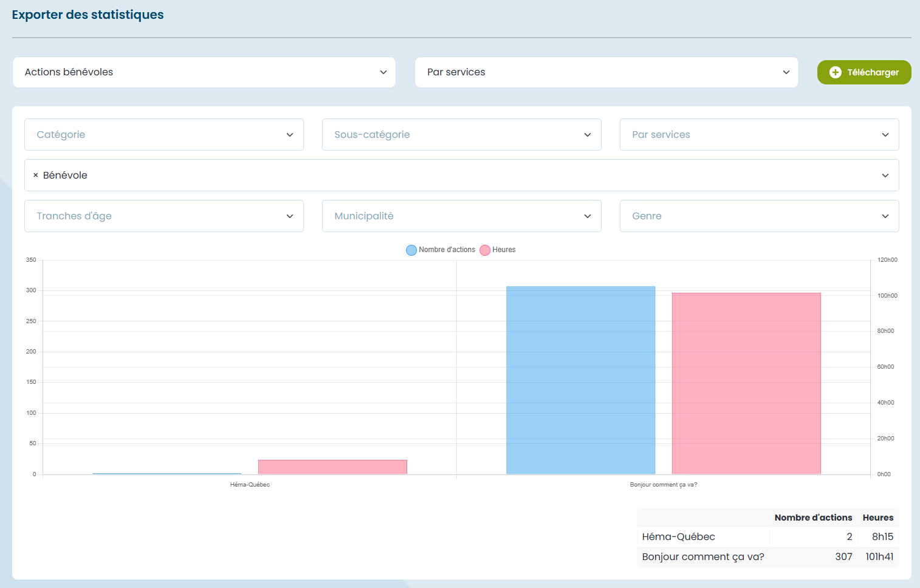Click the plus icon in Télécharger button

coord(836,72)
